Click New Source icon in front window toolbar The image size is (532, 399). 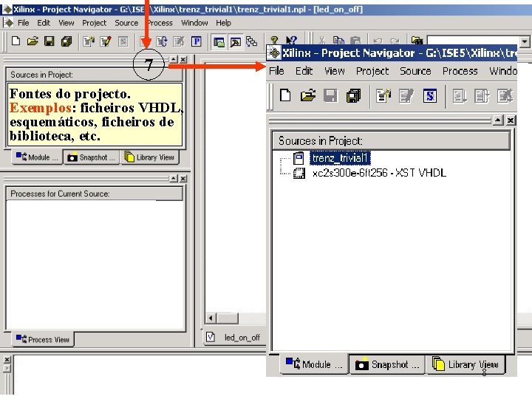[x=383, y=95]
